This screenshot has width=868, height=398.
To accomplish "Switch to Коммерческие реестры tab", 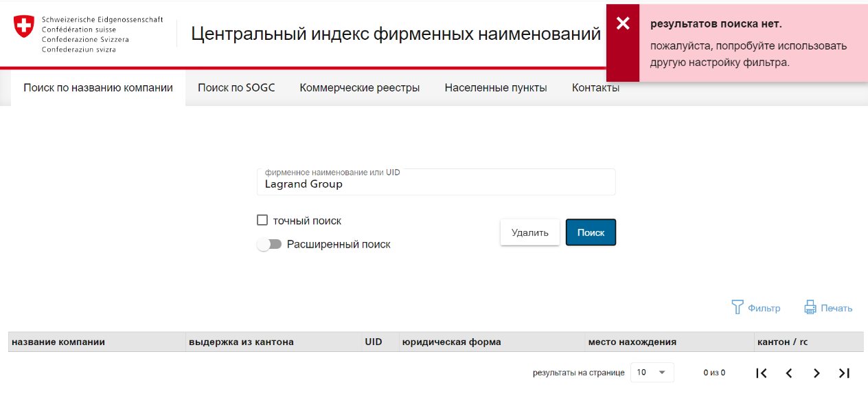I will point(360,88).
